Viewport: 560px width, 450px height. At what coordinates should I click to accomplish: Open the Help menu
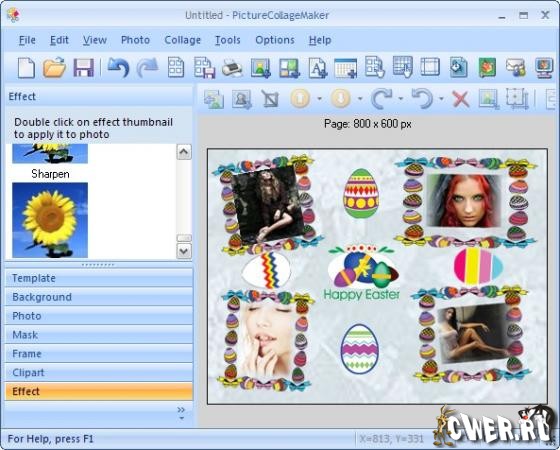tap(320, 40)
